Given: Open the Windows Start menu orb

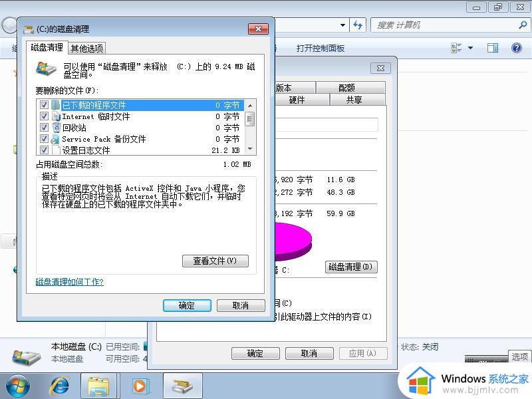Looking at the screenshot, I should coord(17,386).
